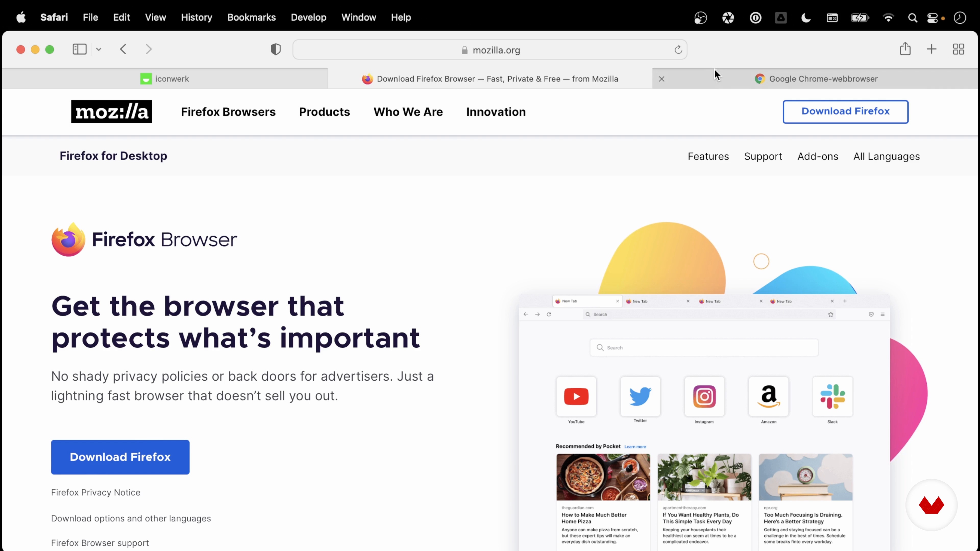Open How to Make Much Better Home Pizza
Viewport: 980px width, 551px height.
tap(594, 518)
